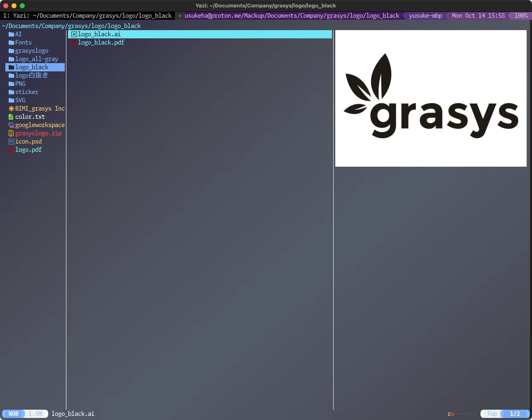
Task: Click the rw permissions indicator
Action: [451, 414]
